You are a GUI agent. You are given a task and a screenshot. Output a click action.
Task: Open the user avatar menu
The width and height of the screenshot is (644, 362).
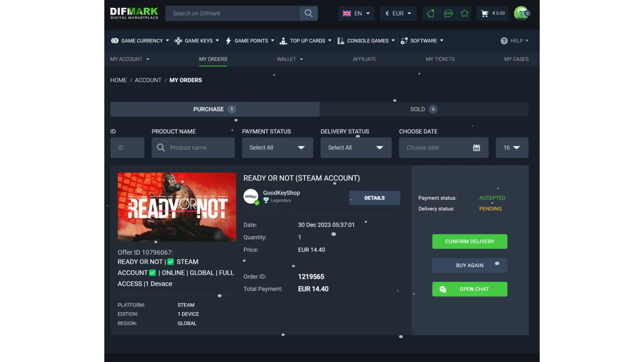(522, 13)
